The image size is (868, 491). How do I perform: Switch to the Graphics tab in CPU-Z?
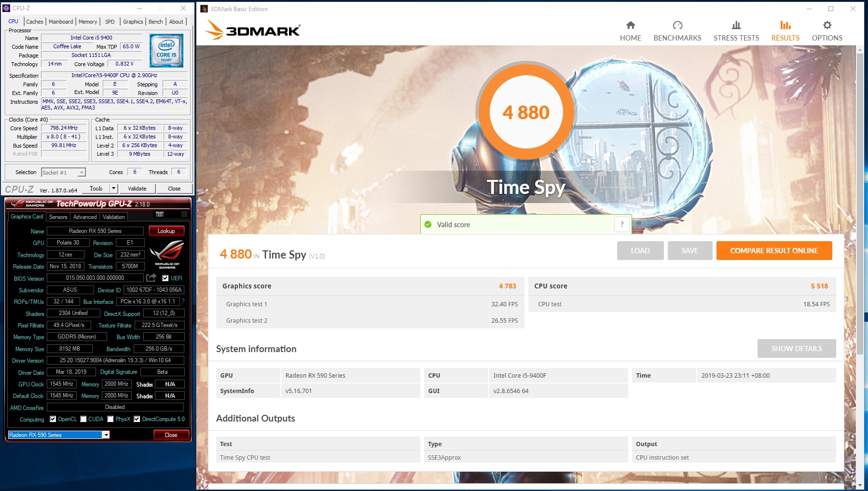click(133, 22)
